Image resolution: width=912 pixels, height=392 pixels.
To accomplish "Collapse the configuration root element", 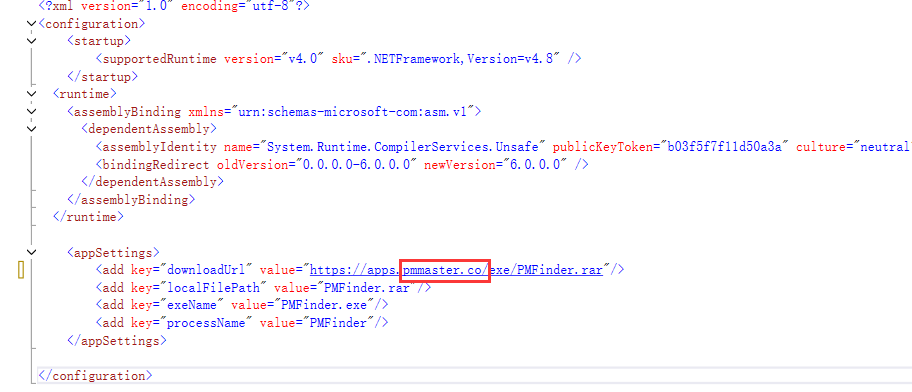I will (31, 24).
